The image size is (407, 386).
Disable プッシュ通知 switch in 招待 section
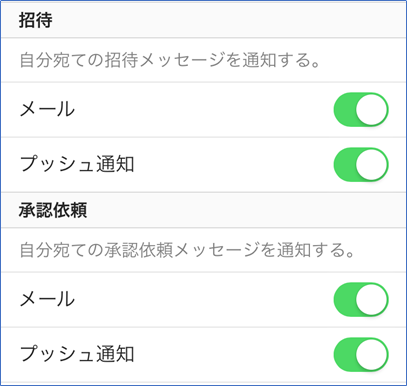361,165
